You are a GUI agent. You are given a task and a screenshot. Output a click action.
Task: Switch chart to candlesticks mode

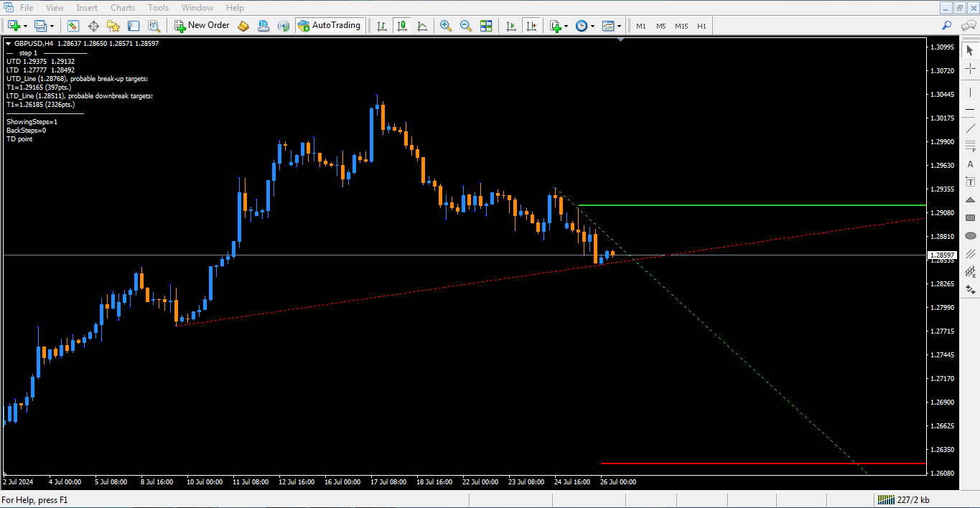[x=402, y=26]
